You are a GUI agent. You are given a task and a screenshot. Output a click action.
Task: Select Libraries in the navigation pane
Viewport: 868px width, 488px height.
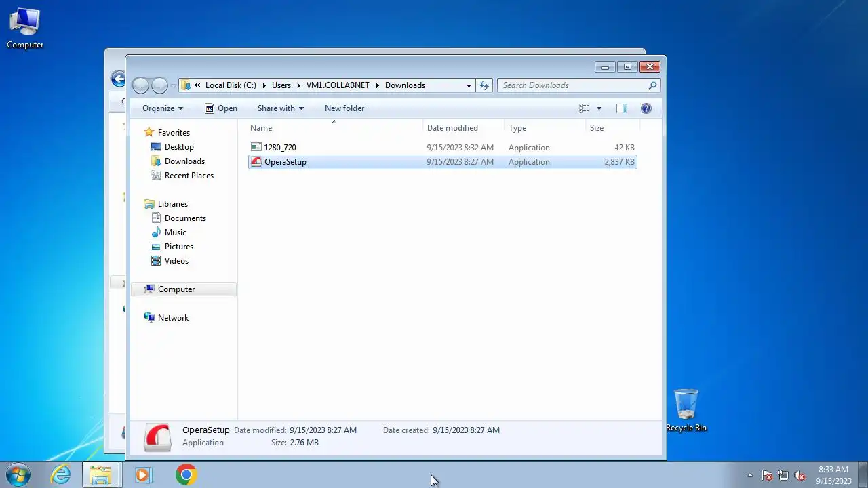pyautogui.click(x=173, y=204)
